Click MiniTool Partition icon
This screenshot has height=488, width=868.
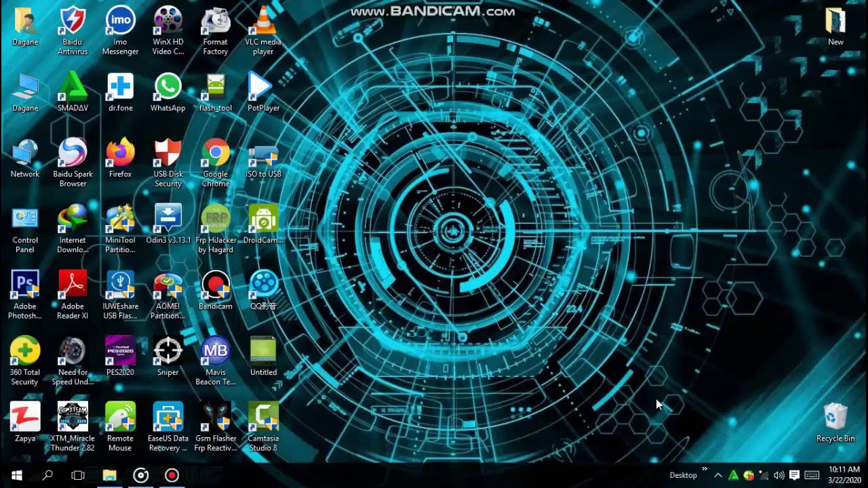tap(120, 228)
